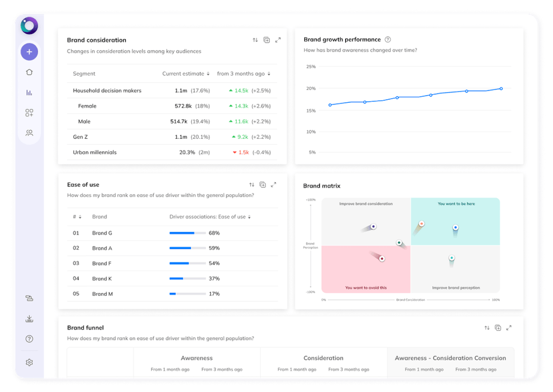
Task: Click the blue brand dot in teal quadrant
Action: [455, 228]
